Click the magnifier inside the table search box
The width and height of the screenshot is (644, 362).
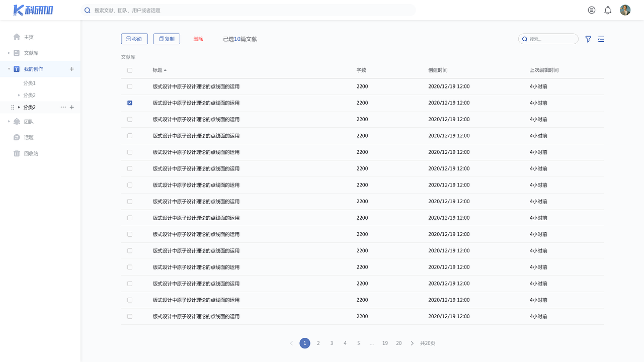point(525,39)
